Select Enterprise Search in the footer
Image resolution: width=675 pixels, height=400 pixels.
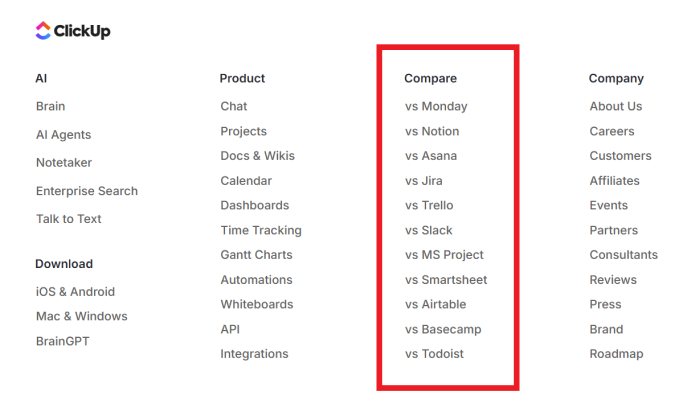(x=87, y=191)
